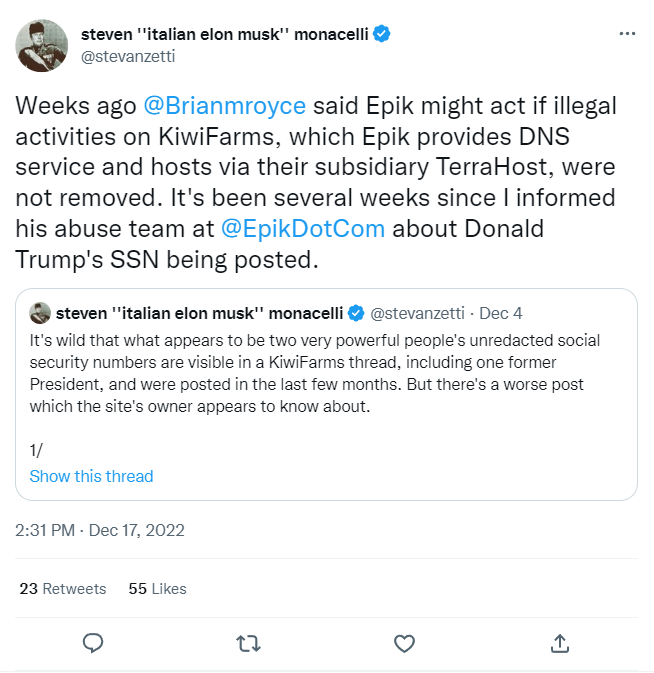Open the @EpikDotCom mention link
Screen dimensions: 654x673
303,228
